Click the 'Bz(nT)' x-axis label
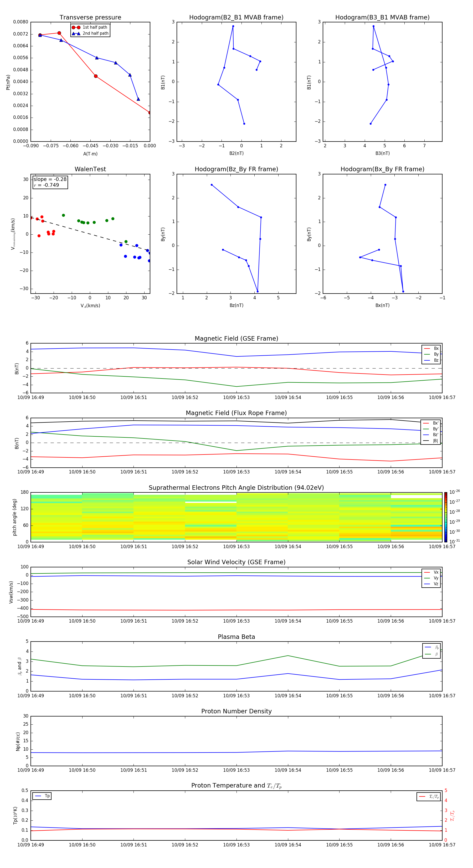This screenshot has width=473, height=868. coord(236,305)
